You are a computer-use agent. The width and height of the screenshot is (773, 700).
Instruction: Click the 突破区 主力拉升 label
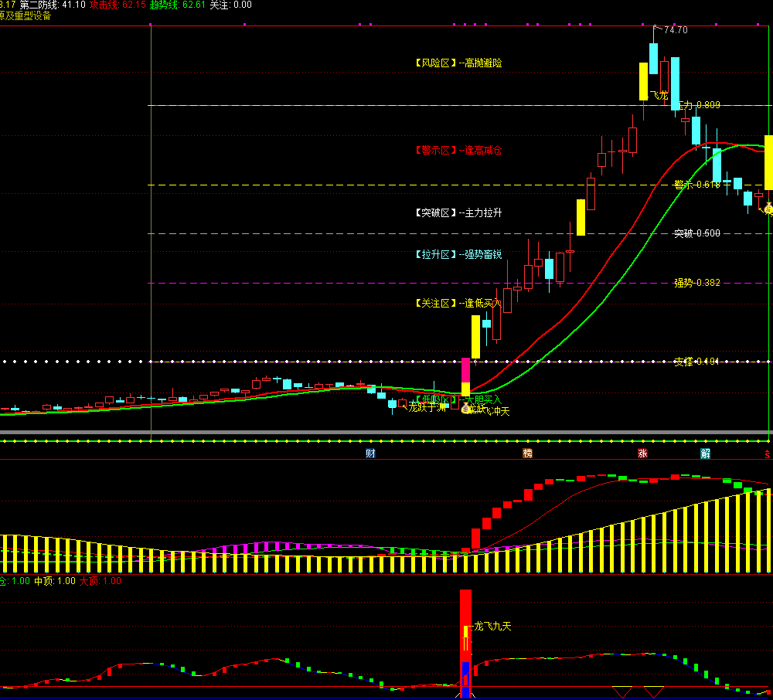[458, 212]
